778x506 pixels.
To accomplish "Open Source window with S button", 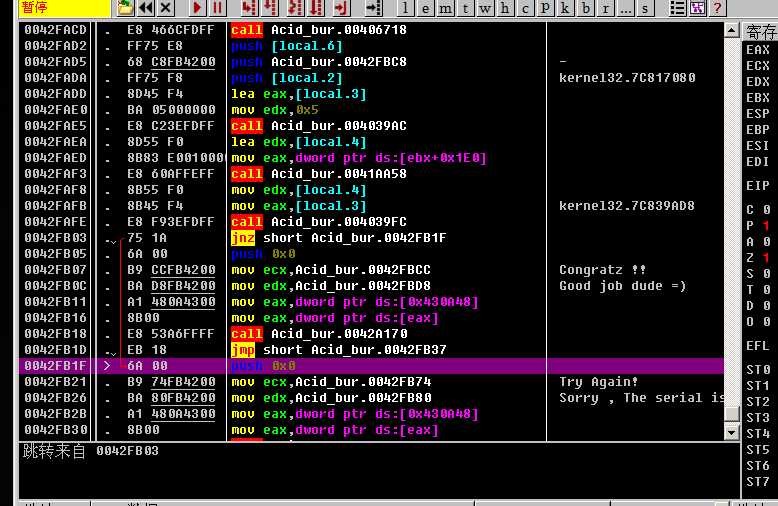I will click(645, 7).
